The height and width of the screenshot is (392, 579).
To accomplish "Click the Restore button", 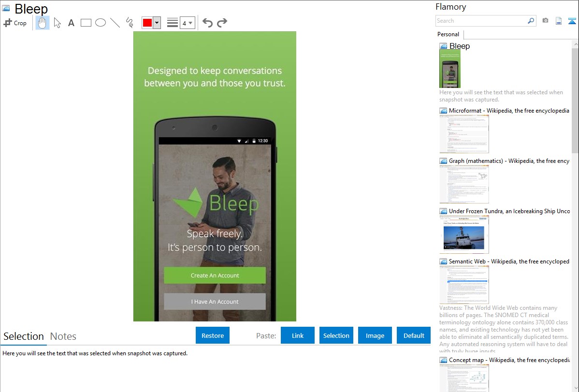I will coord(213,335).
